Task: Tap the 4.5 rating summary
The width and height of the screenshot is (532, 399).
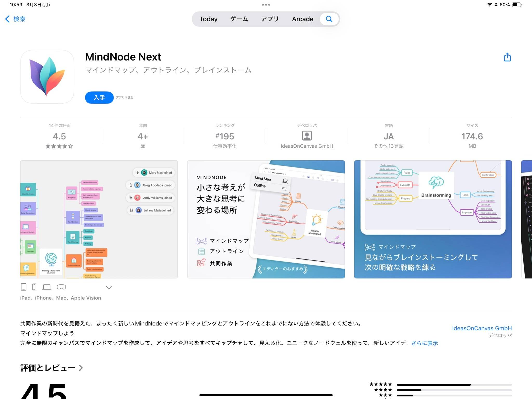Action: [x=59, y=136]
